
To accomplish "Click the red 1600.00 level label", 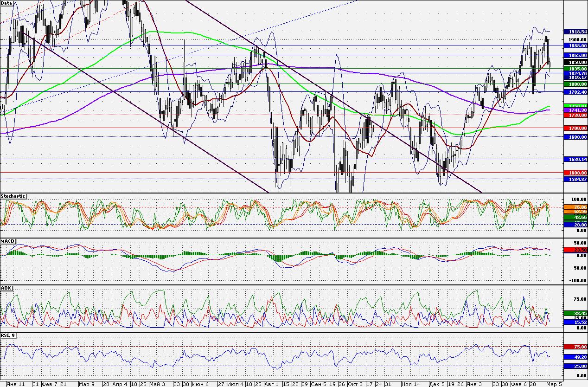I will (x=575, y=173).
